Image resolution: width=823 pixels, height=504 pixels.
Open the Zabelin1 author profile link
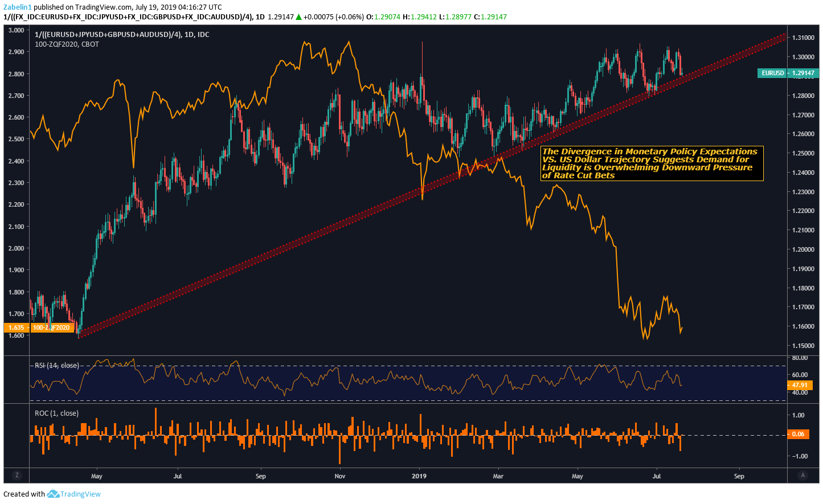(x=18, y=7)
